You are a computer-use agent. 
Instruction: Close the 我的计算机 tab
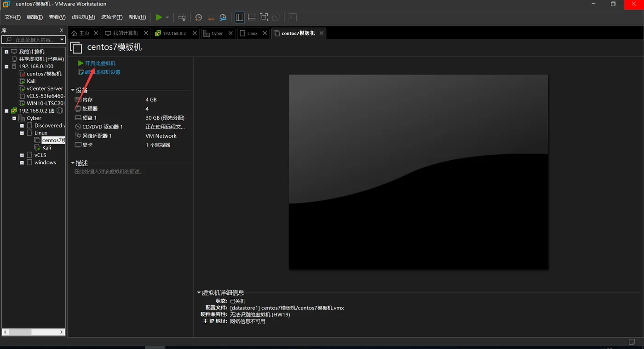pos(146,33)
